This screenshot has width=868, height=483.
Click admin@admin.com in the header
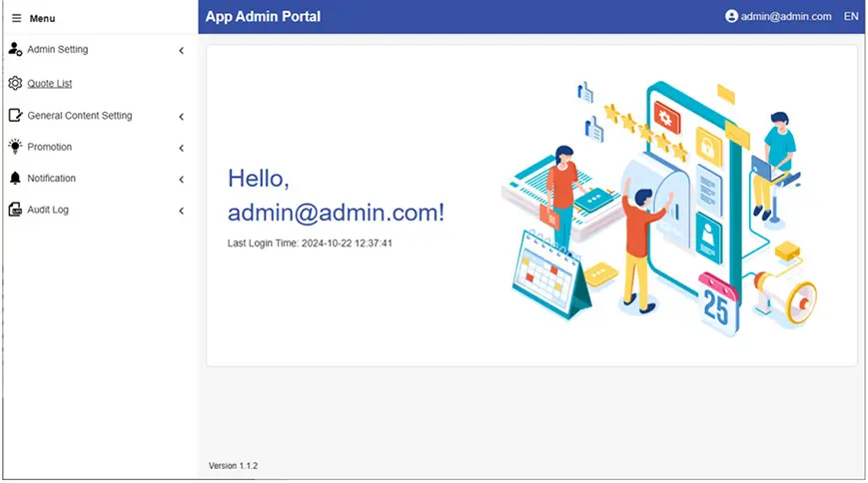pos(786,16)
